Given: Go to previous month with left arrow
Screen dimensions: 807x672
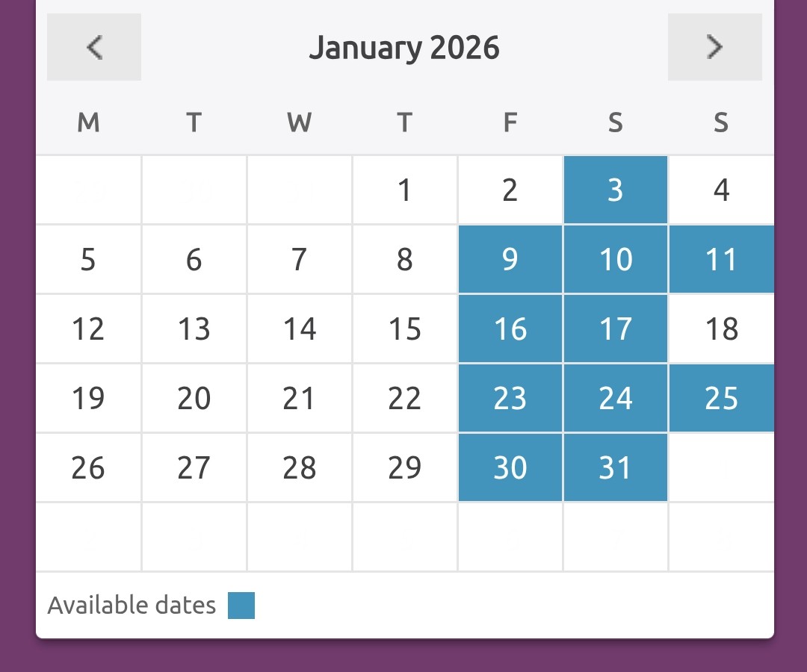Looking at the screenshot, I should point(93,47).
